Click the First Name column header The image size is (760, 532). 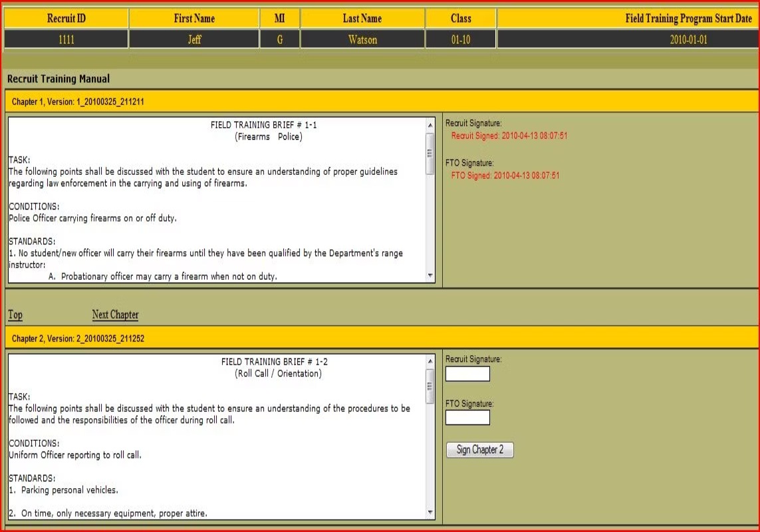194,19
